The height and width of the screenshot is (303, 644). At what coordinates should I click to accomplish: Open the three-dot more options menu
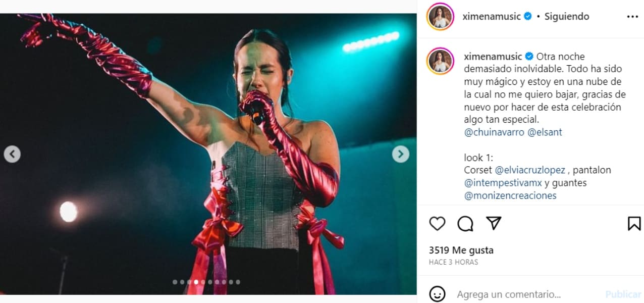632,17
